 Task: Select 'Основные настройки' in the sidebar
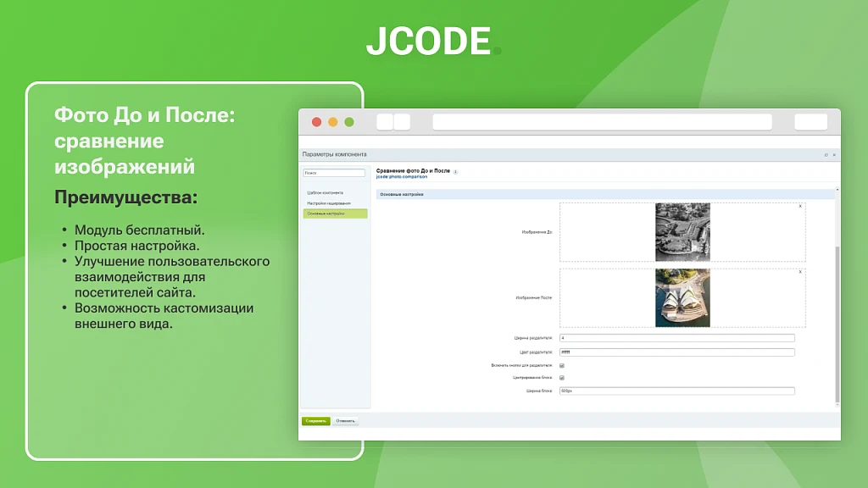(336, 213)
